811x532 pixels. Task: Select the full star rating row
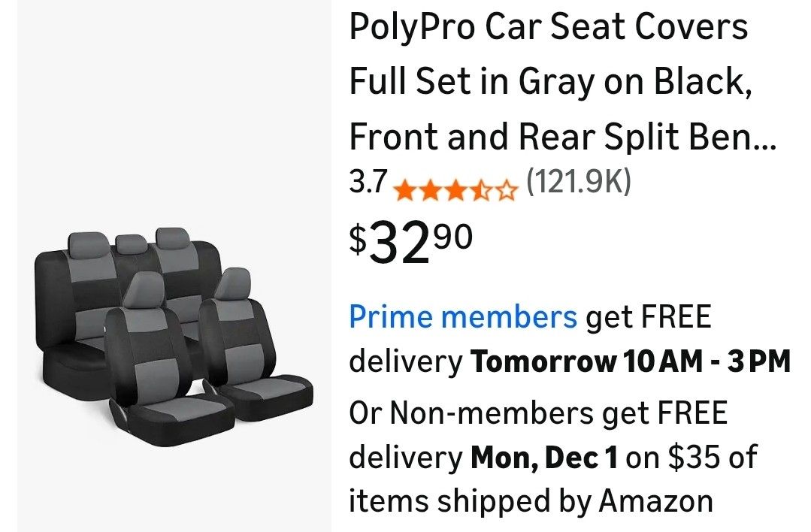[x=454, y=189]
